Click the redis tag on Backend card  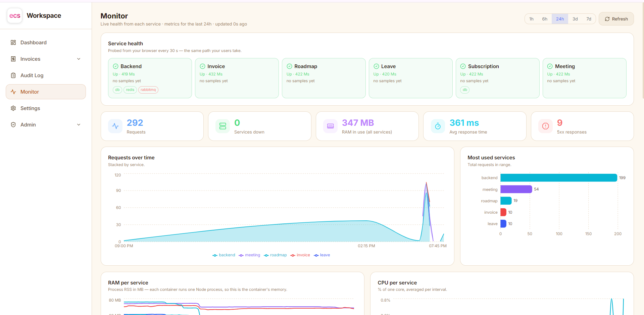pos(130,90)
